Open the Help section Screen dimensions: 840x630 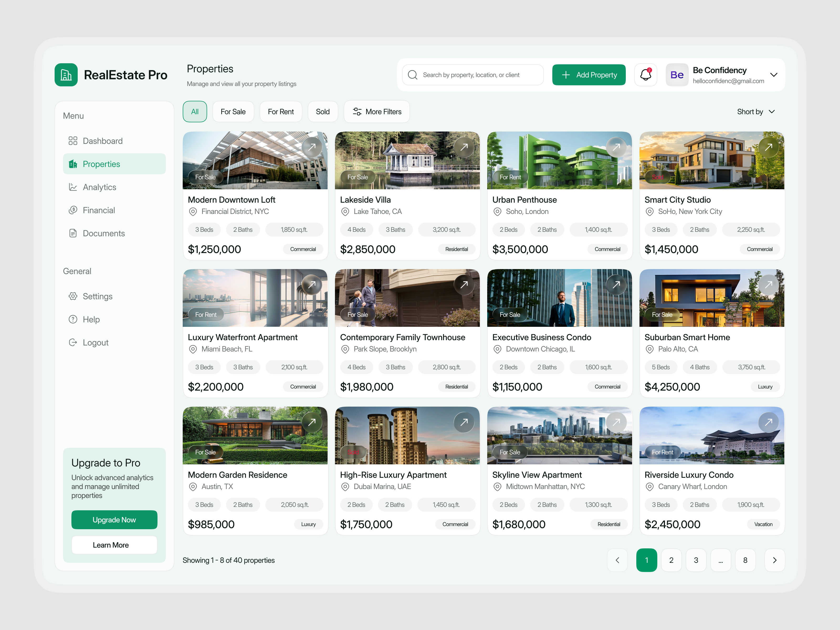pyautogui.click(x=91, y=319)
